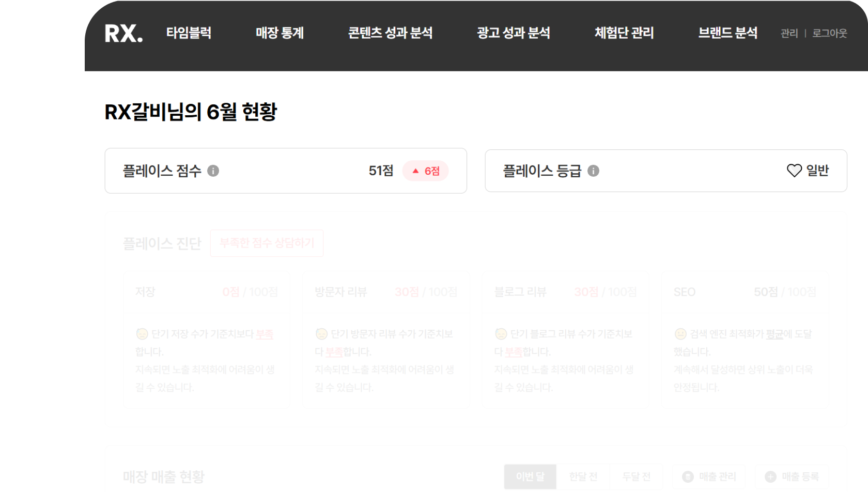Click the RX. logo
The height and width of the screenshot is (492, 868).
pyautogui.click(x=123, y=34)
